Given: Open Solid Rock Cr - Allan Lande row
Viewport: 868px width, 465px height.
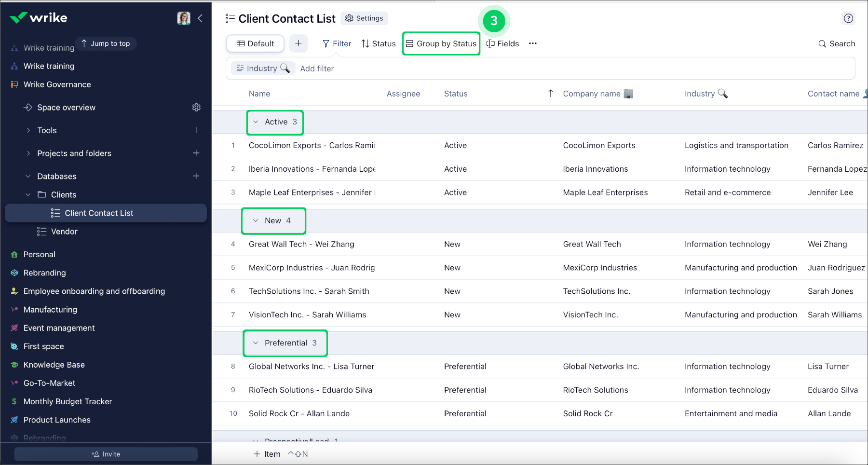Looking at the screenshot, I should tap(299, 413).
